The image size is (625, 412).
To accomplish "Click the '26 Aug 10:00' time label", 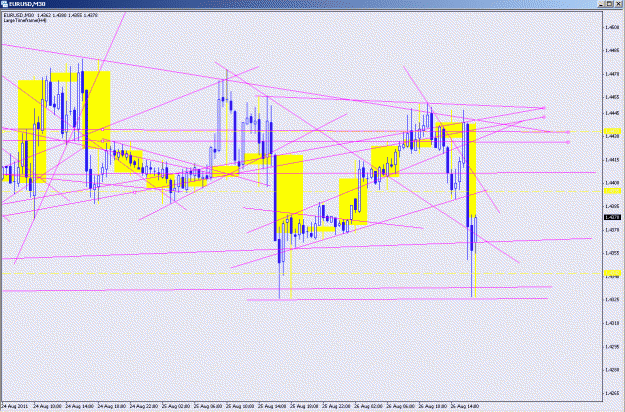I will (x=433, y=406).
